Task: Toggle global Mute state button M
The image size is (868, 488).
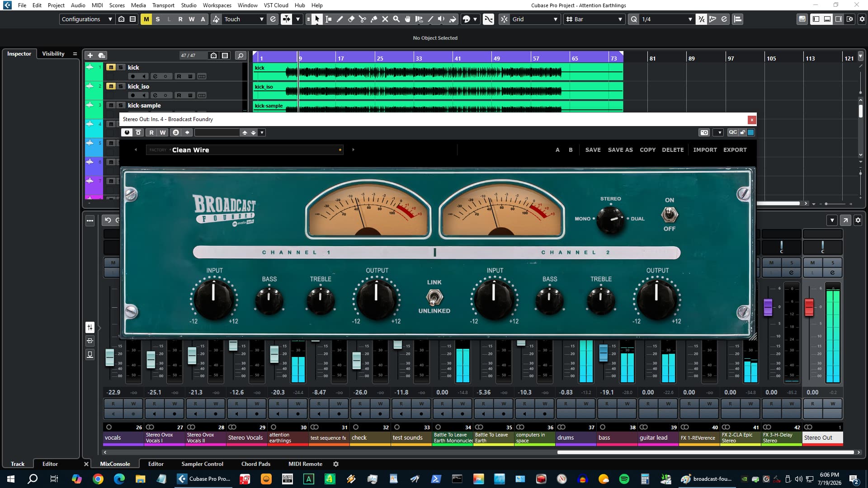Action: [146, 19]
